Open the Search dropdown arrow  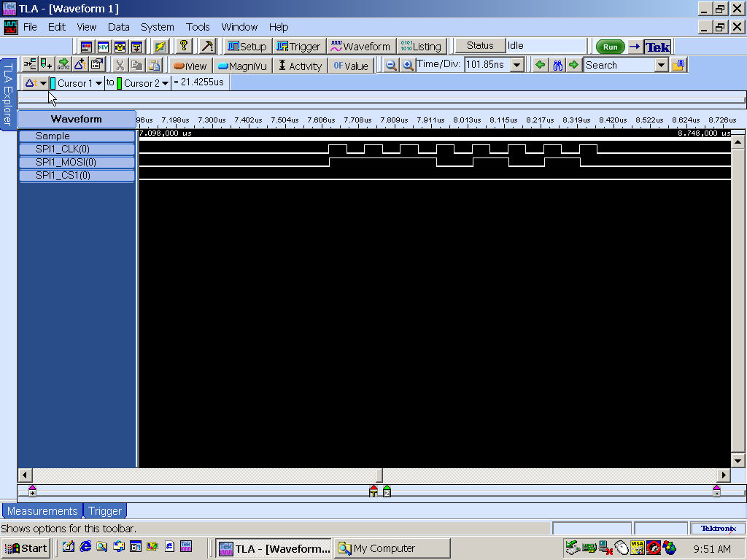(661, 65)
